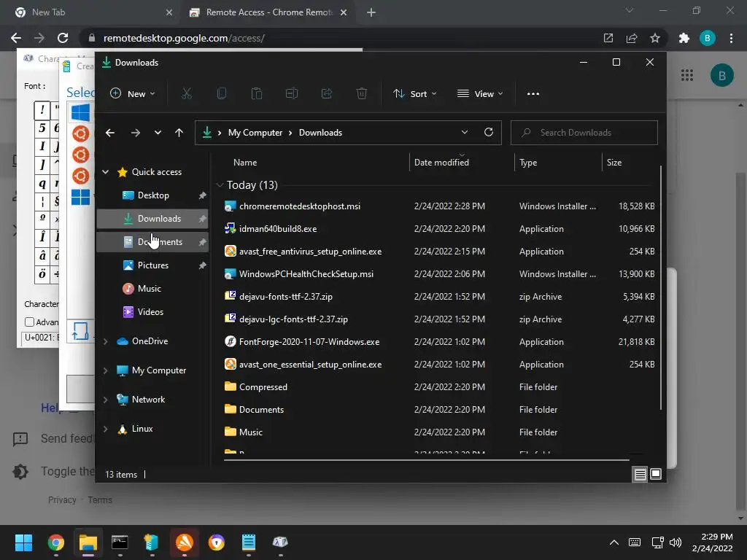This screenshot has height=560, width=747.
Task: Toggle the Advanced view checkbox in Character Map
Action: (29, 322)
